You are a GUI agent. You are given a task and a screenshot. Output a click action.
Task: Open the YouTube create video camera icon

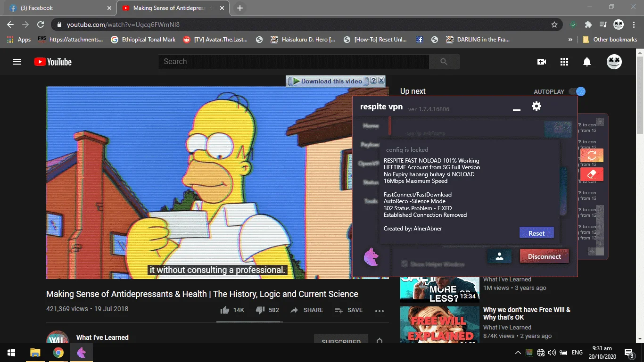(x=542, y=62)
